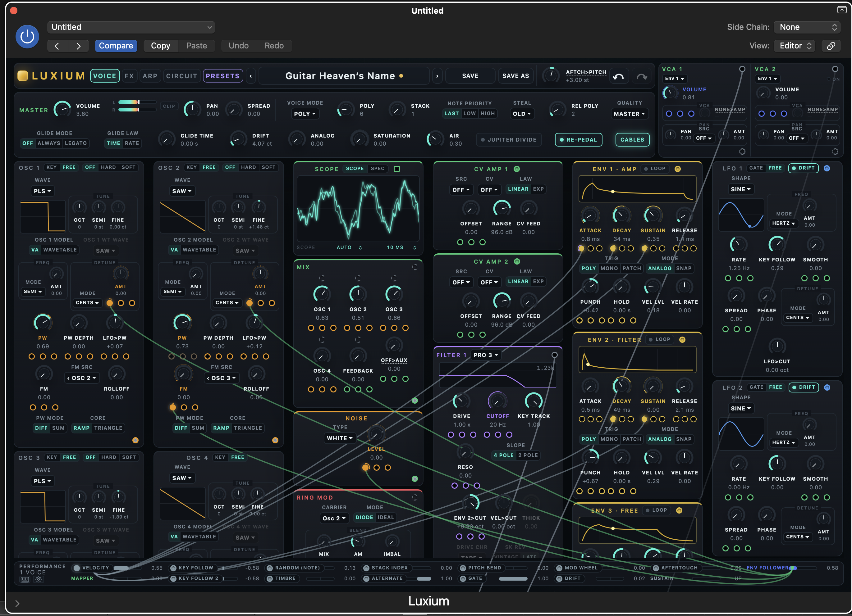Click the Scope square checkbox icon

click(397, 169)
